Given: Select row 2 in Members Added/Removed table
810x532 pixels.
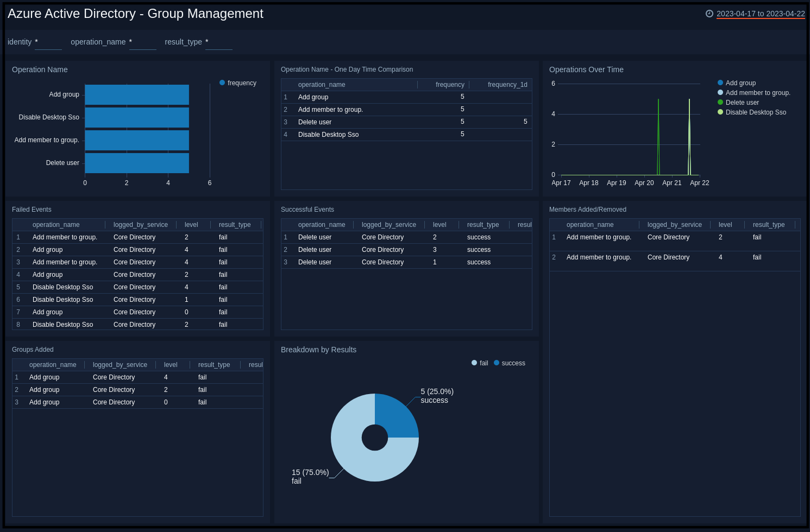Looking at the screenshot, I should coord(675,261).
